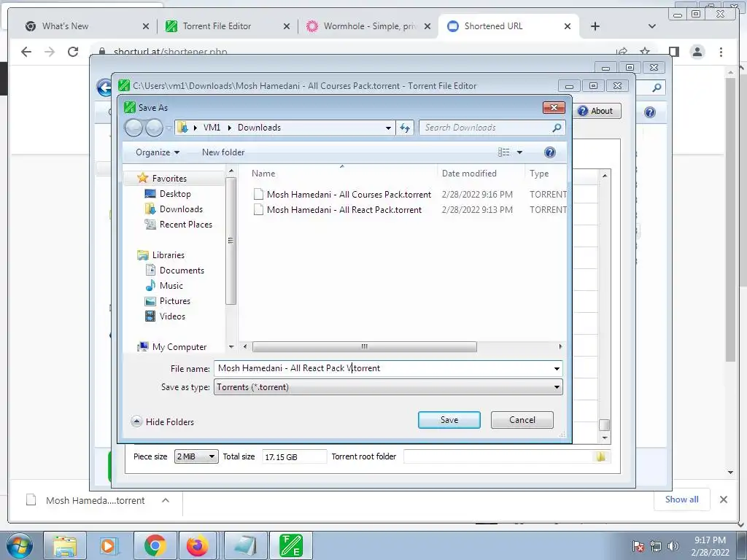This screenshot has width=747, height=560.
Task: Select My Computer in navigation pane
Action: tap(179, 347)
